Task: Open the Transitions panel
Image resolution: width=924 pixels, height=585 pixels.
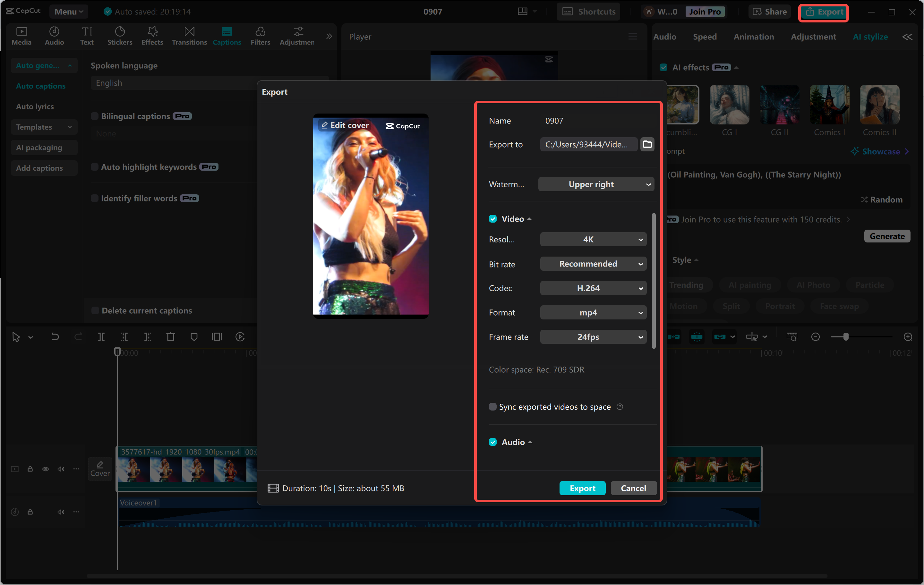Action: tap(189, 36)
